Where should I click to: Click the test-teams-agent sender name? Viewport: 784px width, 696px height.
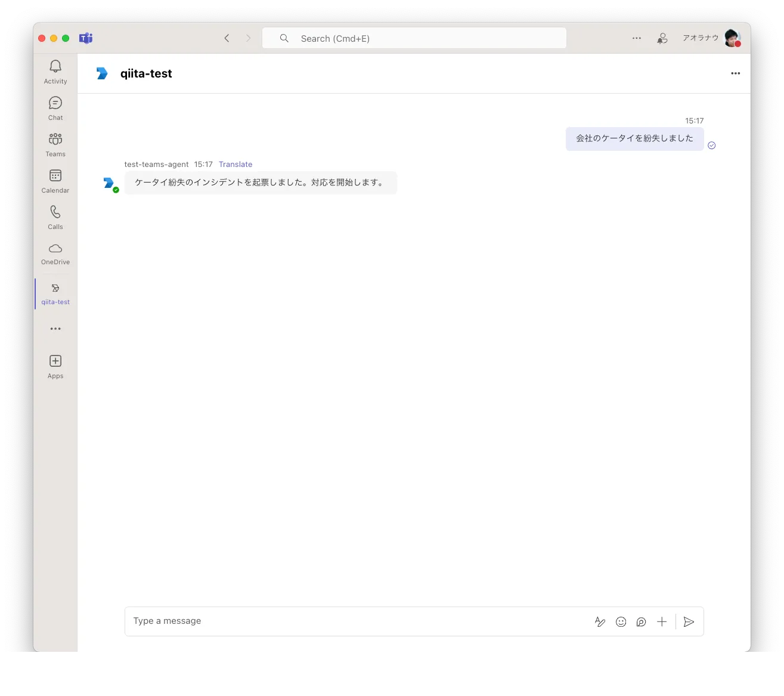click(156, 165)
